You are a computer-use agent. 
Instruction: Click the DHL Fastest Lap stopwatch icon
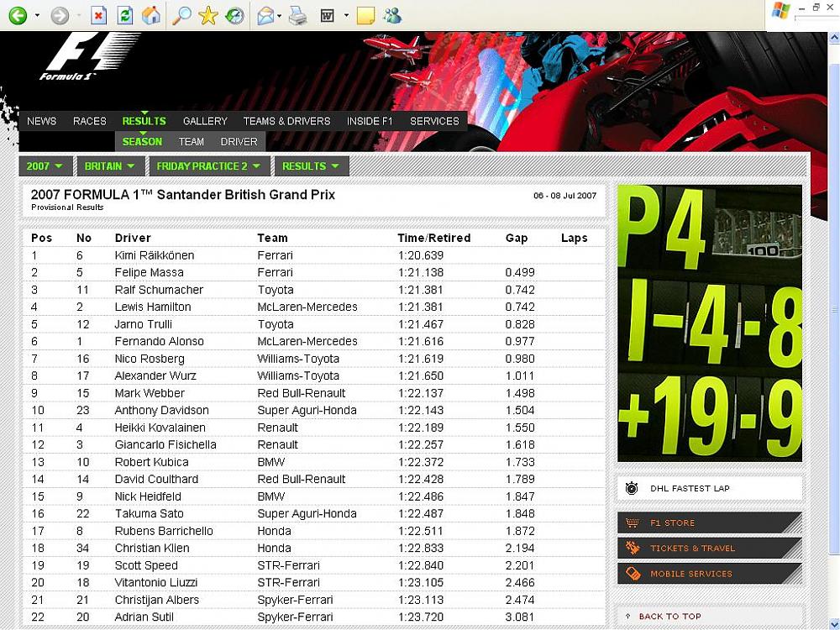coord(632,488)
